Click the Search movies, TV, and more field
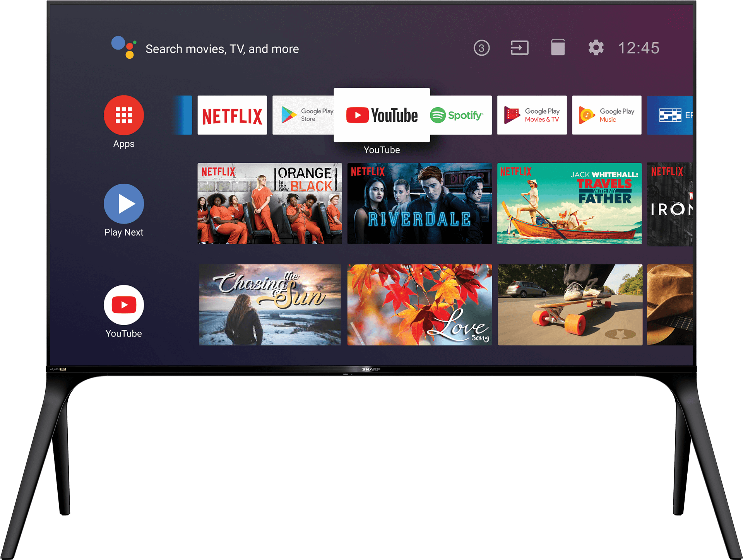The width and height of the screenshot is (743, 560). pyautogui.click(x=222, y=49)
